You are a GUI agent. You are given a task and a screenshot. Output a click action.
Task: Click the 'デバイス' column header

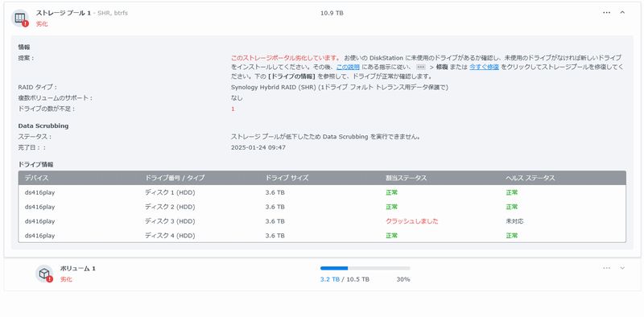pos(36,178)
